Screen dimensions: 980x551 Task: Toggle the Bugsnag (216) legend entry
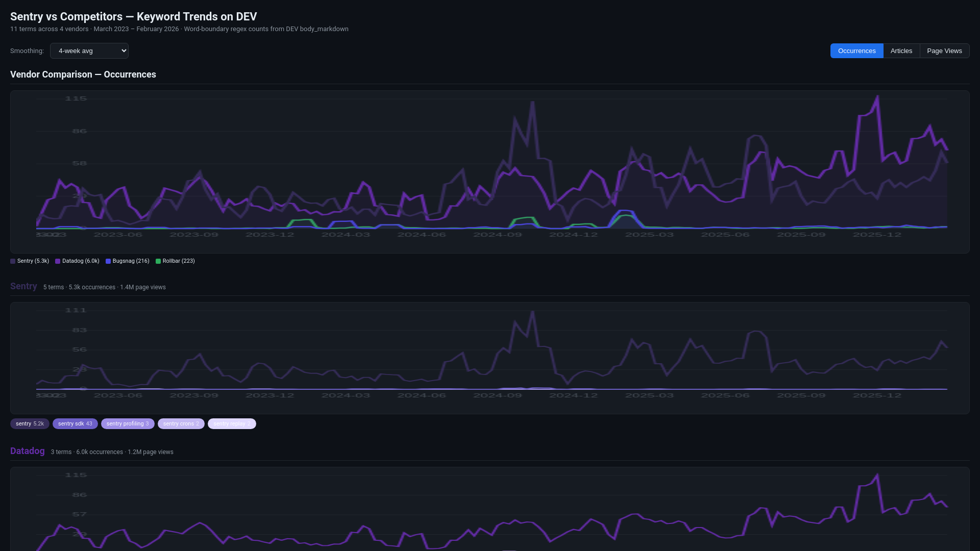(x=128, y=261)
